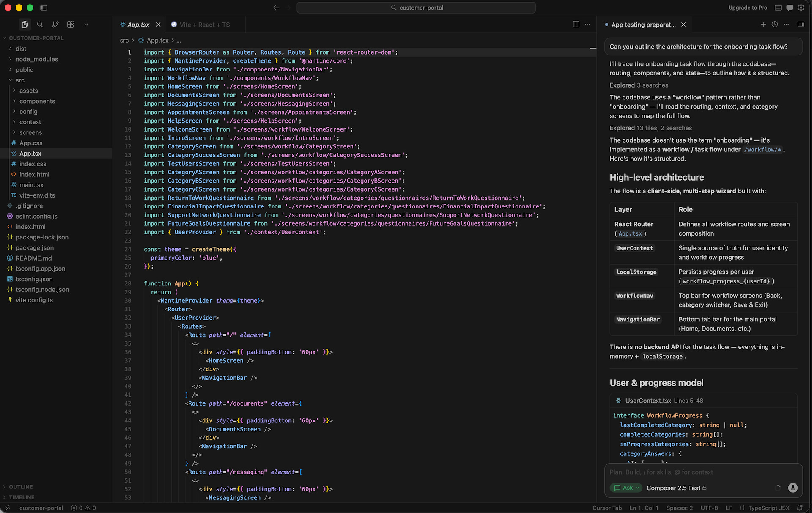Open eslint.config.js file
The height and width of the screenshot is (513, 812).
click(x=36, y=216)
